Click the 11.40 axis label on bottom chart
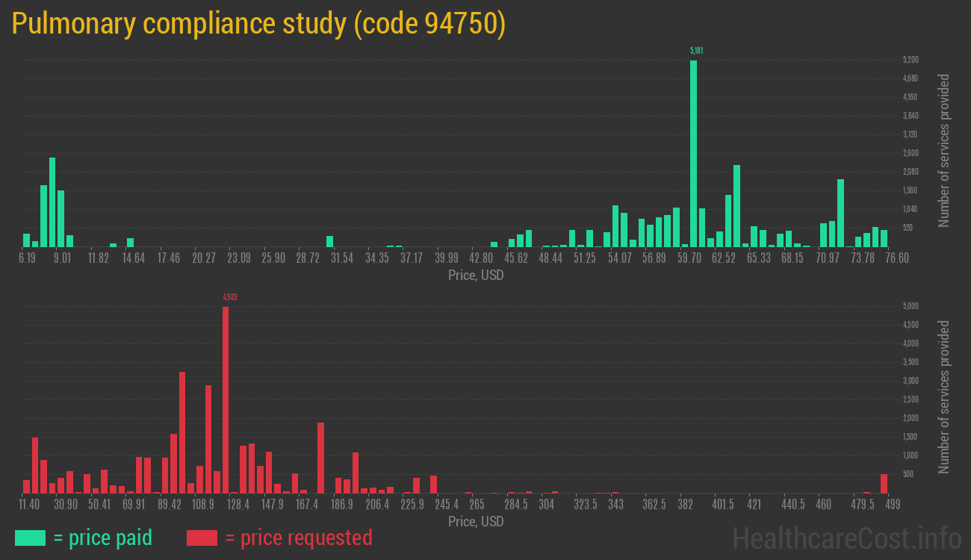Viewport: 971px width, 560px height. point(30,505)
